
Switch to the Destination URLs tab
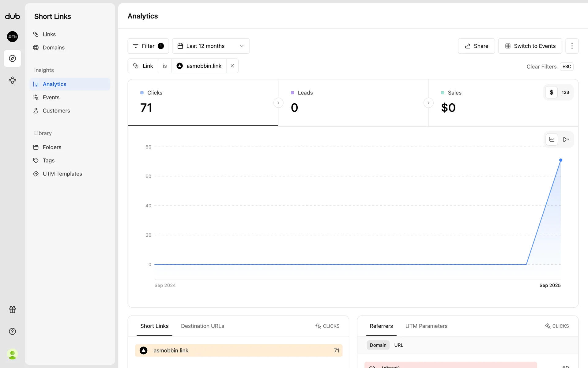tap(202, 326)
